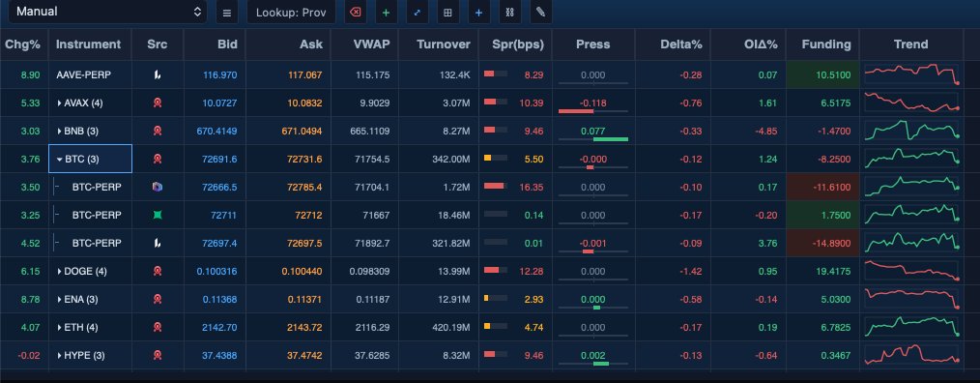
Task: Click HYPE Chg% value -0.02
Action: click(x=29, y=356)
